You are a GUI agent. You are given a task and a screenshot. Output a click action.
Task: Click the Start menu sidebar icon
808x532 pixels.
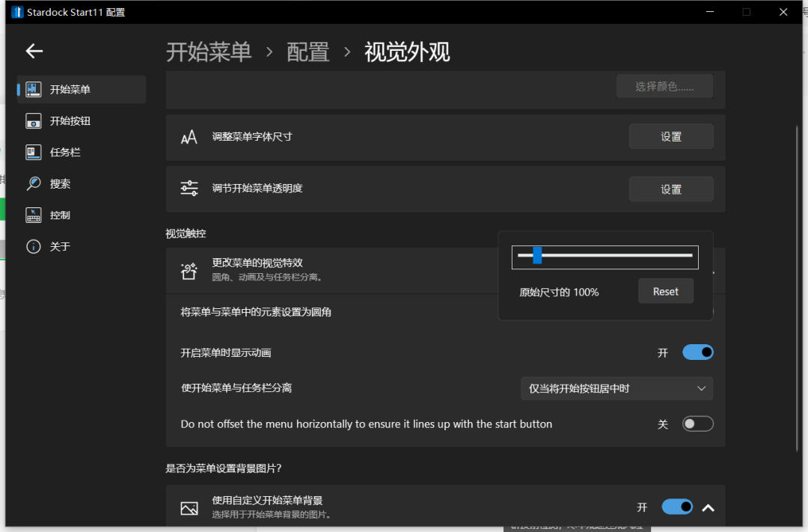click(x=34, y=89)
